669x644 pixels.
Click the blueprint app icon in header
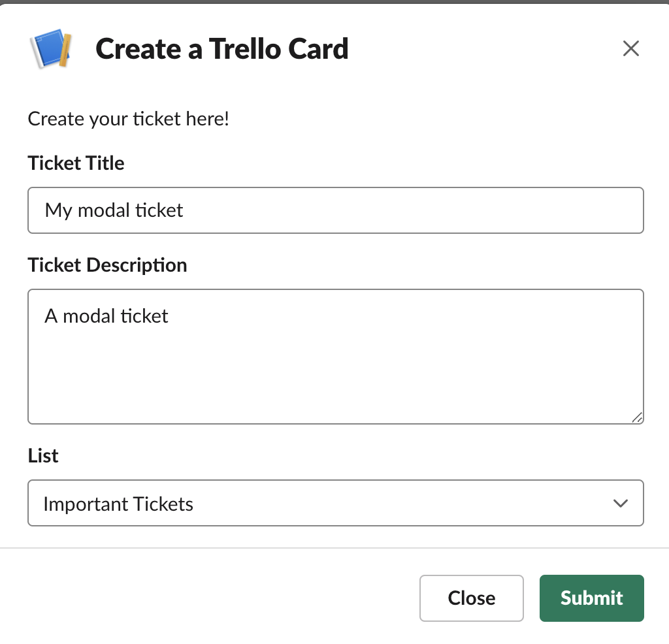tap(51, 48)
